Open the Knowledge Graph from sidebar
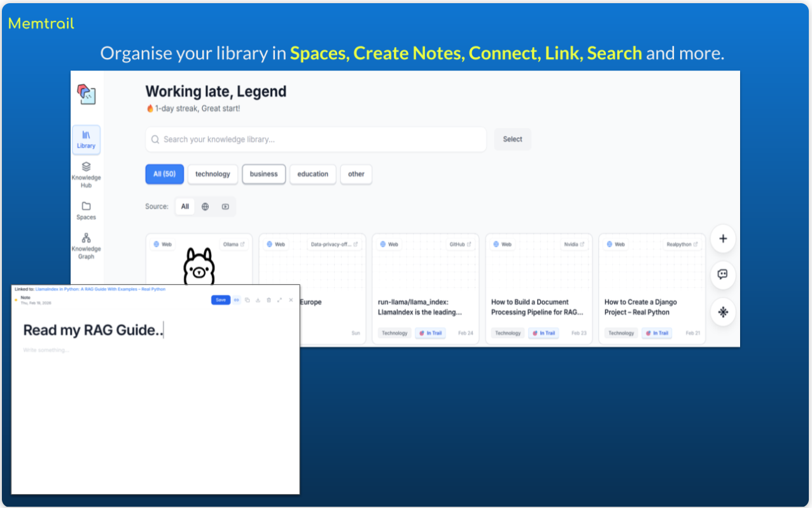 click(x=86, y=246)
